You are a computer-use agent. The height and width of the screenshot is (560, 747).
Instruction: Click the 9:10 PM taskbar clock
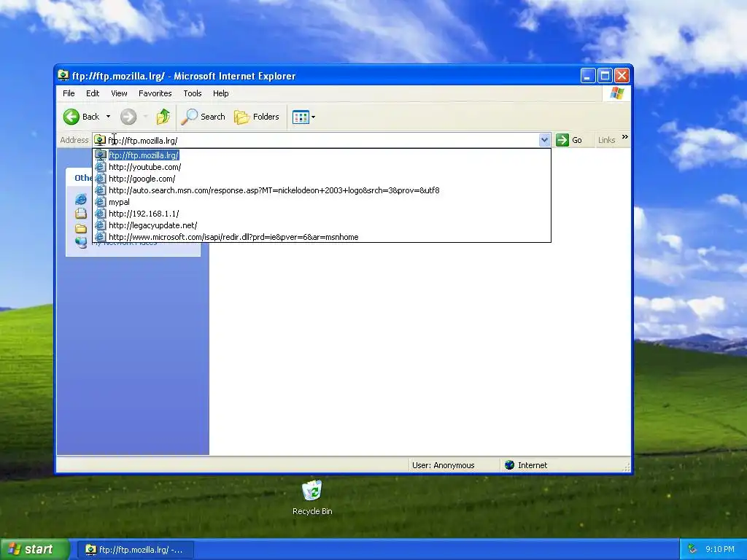(720, 549)
